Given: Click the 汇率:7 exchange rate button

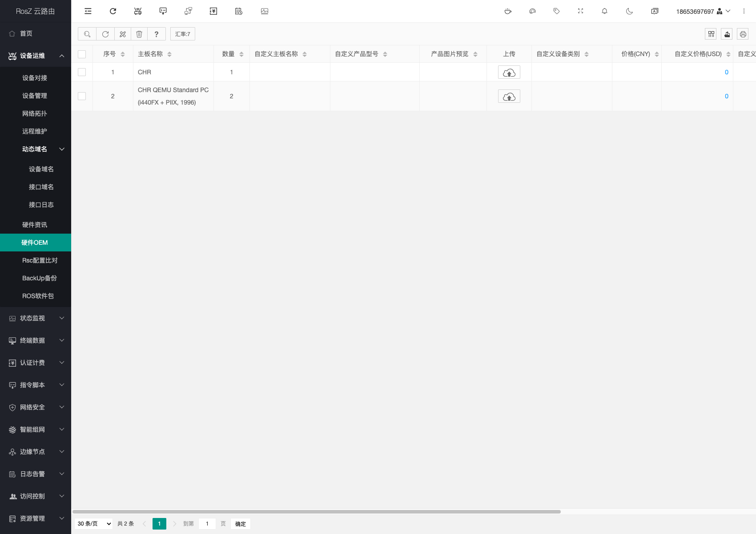Looking at the screenshot, I should pos(182,34).
